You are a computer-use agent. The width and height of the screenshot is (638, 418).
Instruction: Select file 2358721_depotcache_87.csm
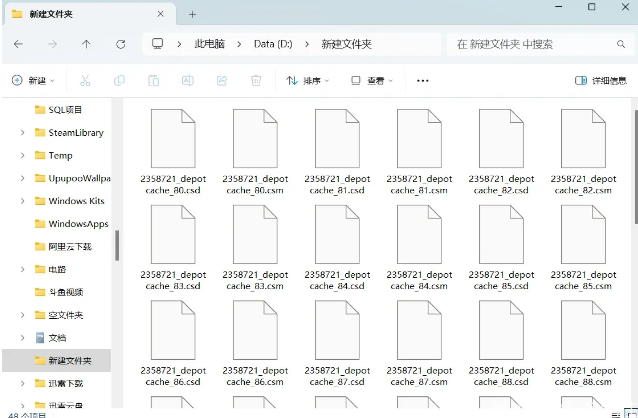(x=419, y=344)
